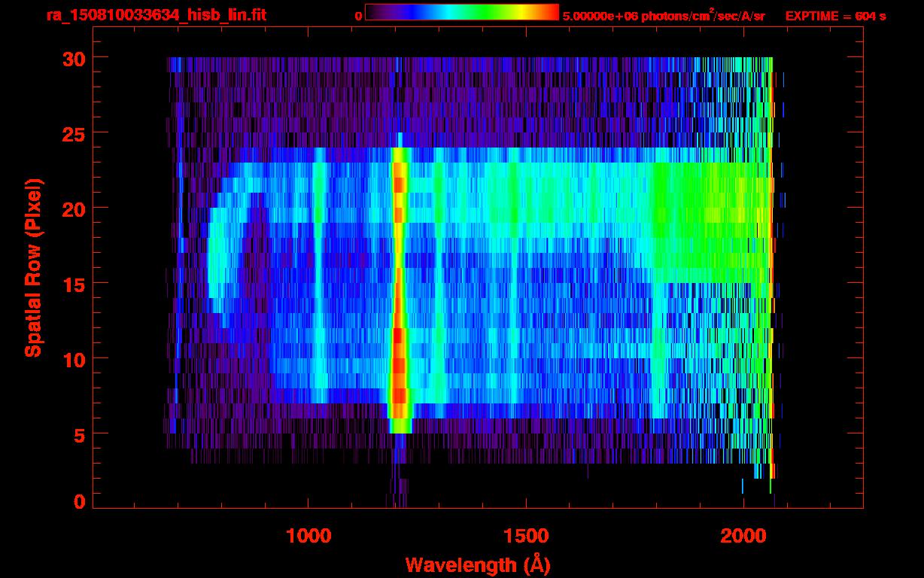Click the spatial row 20 tick label
924x578 pixels.
point(74,208)
